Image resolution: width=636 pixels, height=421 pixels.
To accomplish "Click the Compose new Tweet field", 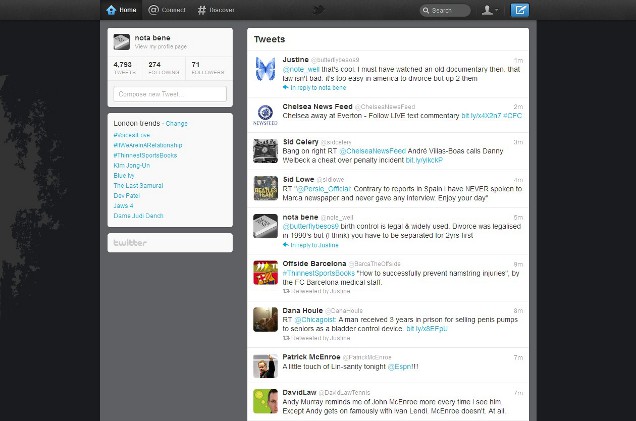I will coord(170,94).
